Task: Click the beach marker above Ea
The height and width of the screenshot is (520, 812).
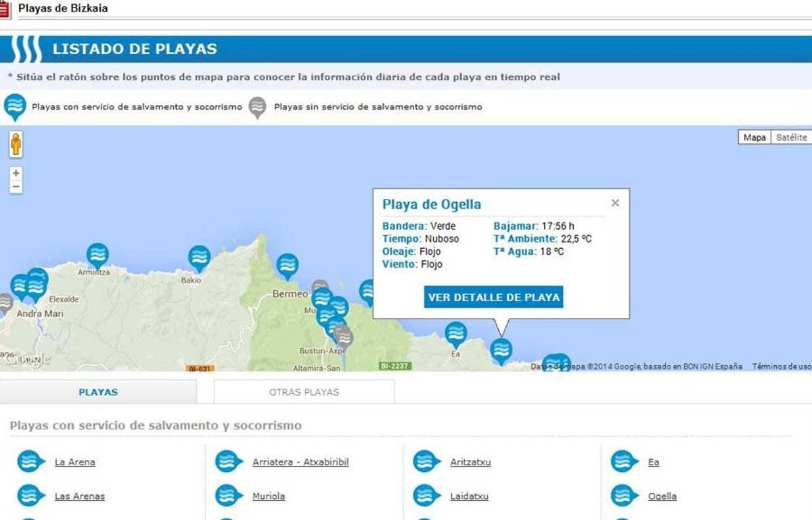Action: click(455, 333)
